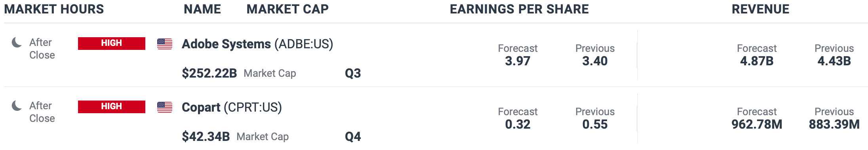868x150 pixels.
Task: Sort by the MARKET CAP column header
Action: tap(287, 9)
